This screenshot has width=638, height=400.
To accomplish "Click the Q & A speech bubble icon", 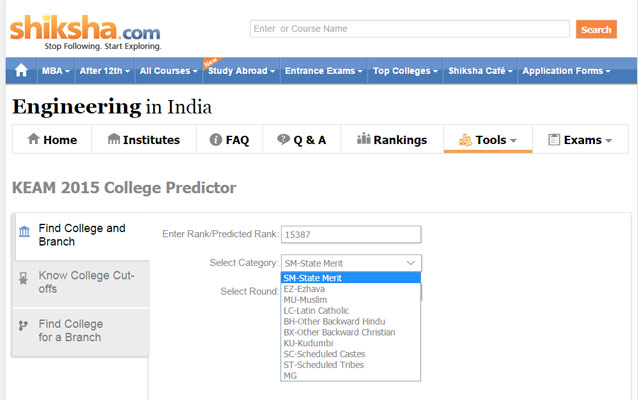I will (283, 140).
